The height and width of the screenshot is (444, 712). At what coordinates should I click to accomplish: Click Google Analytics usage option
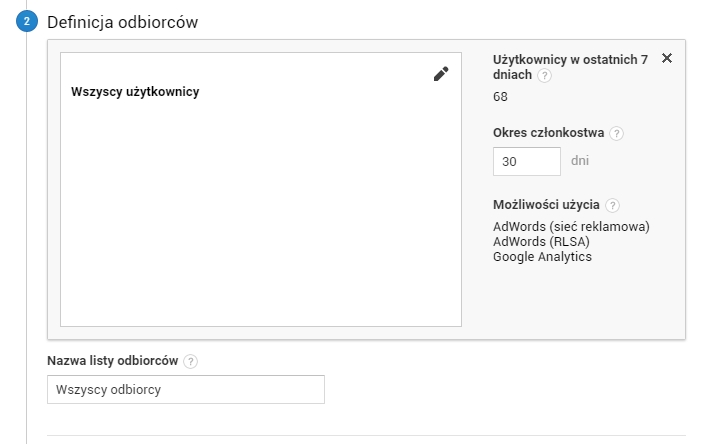coord(542,256)
